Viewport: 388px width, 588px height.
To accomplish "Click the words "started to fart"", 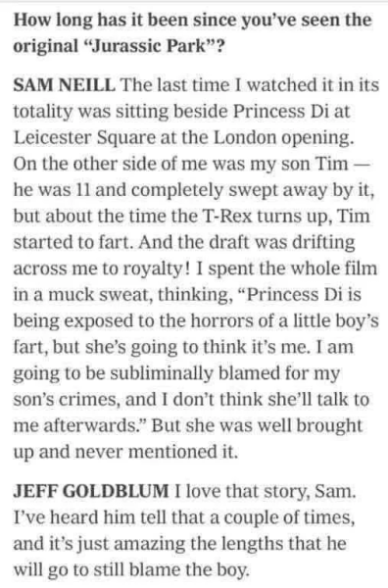I will coord(73,243).
